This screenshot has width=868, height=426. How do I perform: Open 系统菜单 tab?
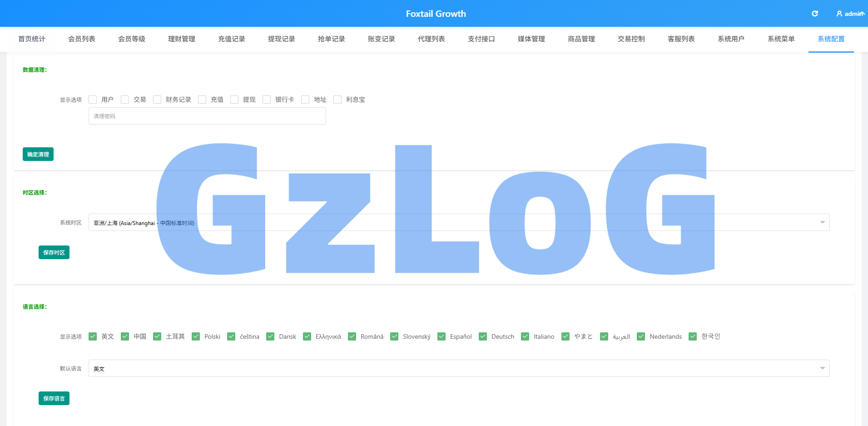(781, 39)
